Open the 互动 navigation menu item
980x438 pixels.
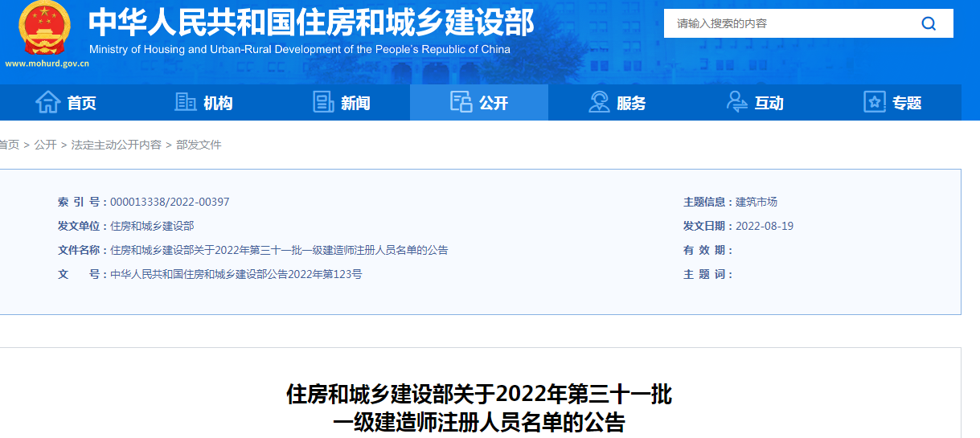click(x=754, y=103)
